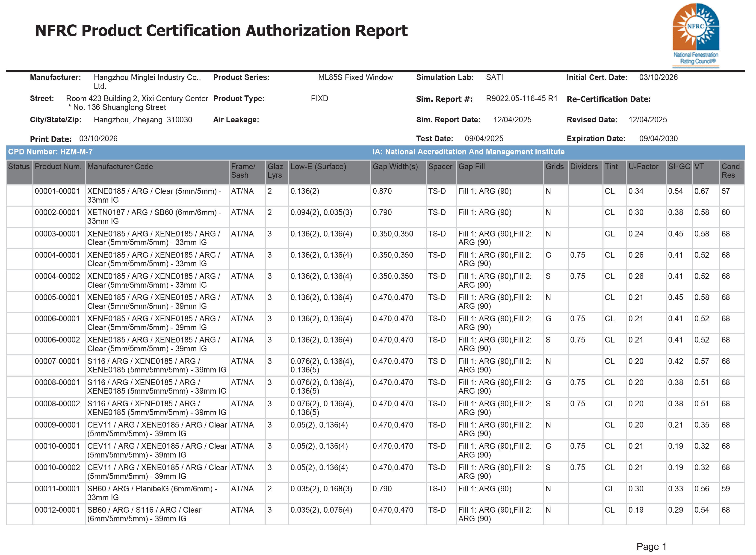Select the Gap Fill column header
756x555 pixels.
click(x=471, y=167)
